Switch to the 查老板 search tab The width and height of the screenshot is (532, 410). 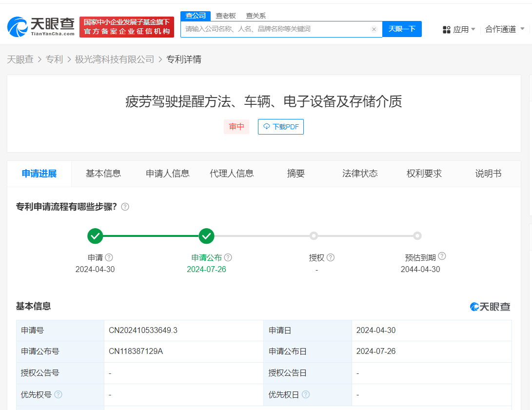(226, 16)
